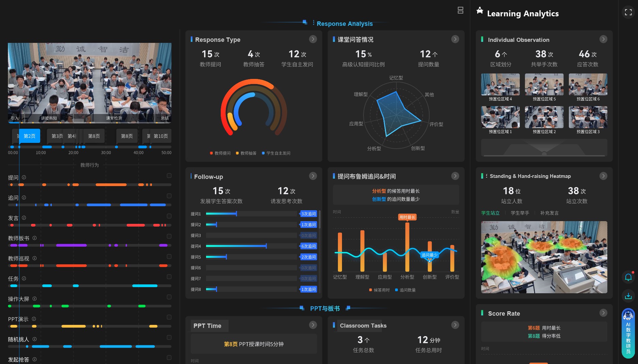Viewport: 638px width, 364px height.
Task: Tick the 任务 row checkbox
Action: click(169, 277)
